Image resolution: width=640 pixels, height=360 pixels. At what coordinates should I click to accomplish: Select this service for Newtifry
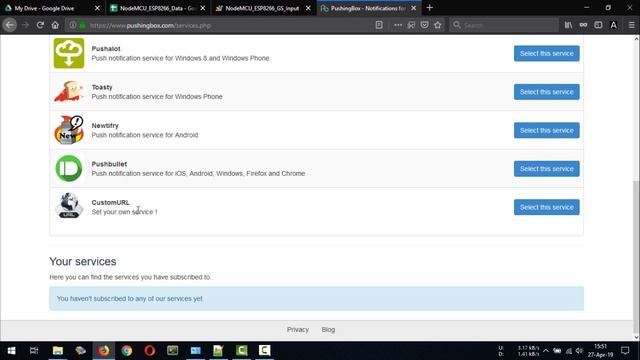click(x=547, y=130)
